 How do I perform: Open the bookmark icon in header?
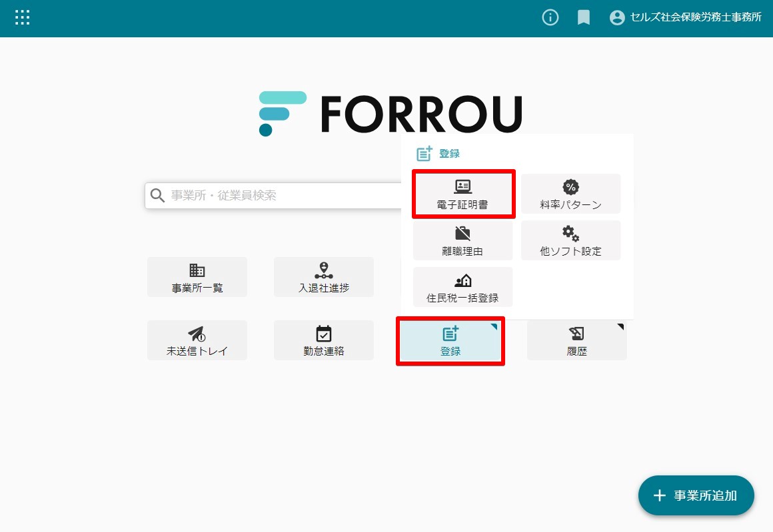(x=584, y=18)
